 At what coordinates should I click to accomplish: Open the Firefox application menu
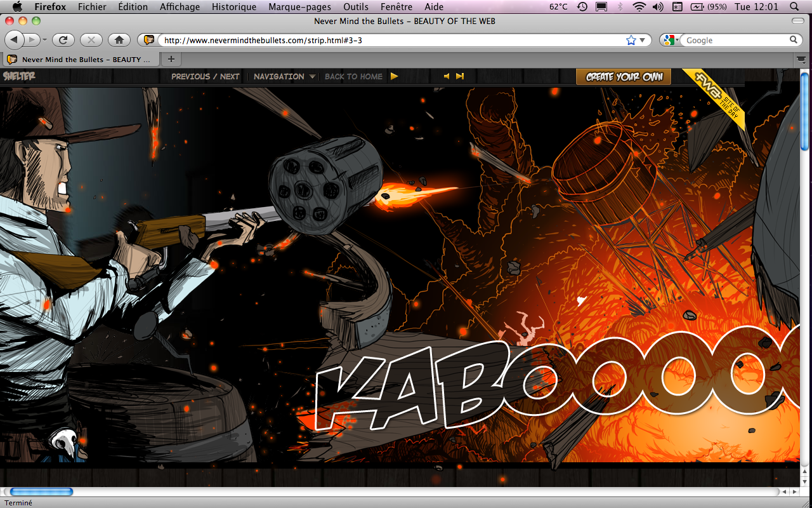[x=50, y=7]
